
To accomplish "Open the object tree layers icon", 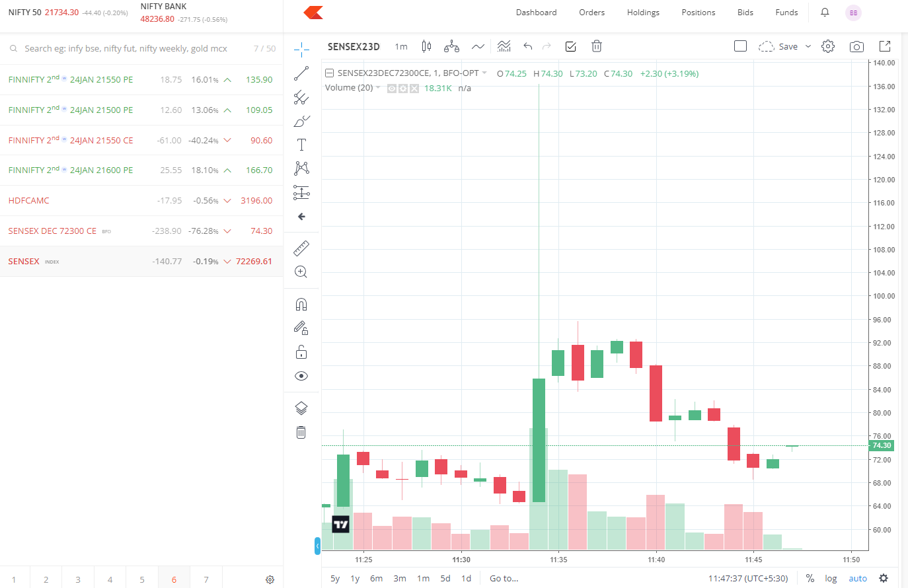I will [301, 408].
